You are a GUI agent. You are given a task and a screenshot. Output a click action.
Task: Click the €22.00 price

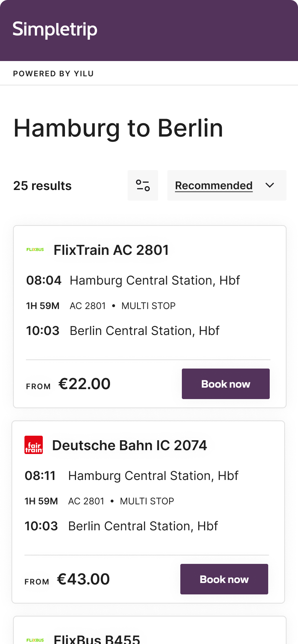(x=84, y=384)
